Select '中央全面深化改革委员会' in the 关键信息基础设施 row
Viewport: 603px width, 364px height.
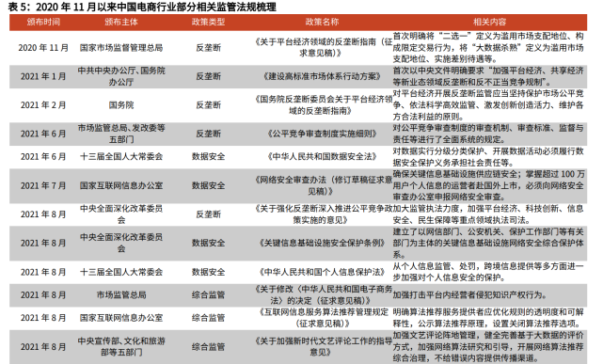point(121,243)
